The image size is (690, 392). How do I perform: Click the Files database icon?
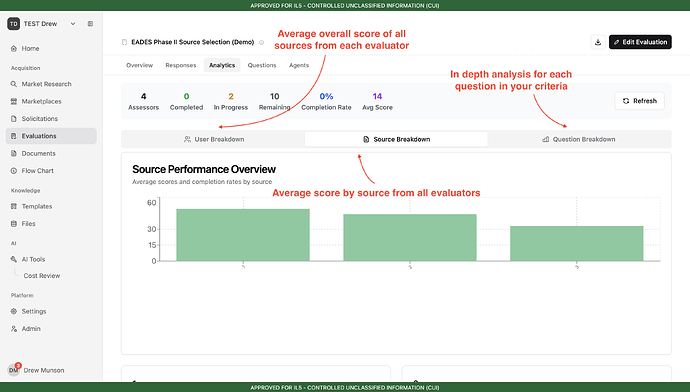pyautogui.click(x=14, y=223)
